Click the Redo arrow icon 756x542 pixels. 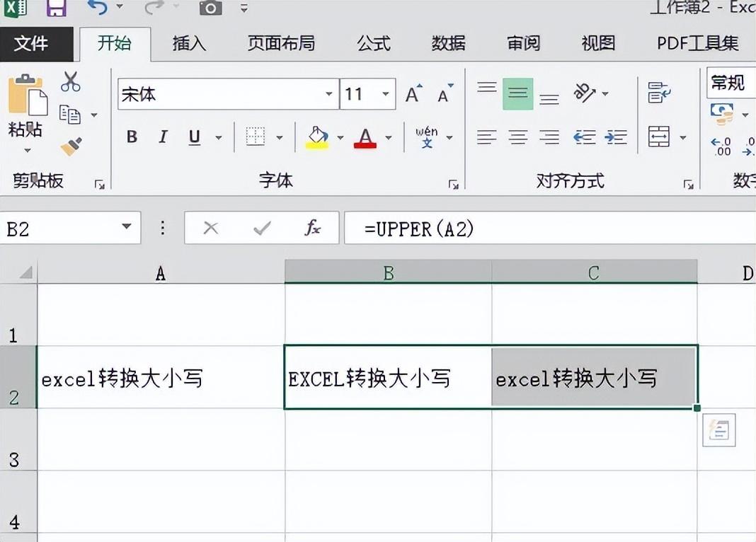click(x=154, y=7)
